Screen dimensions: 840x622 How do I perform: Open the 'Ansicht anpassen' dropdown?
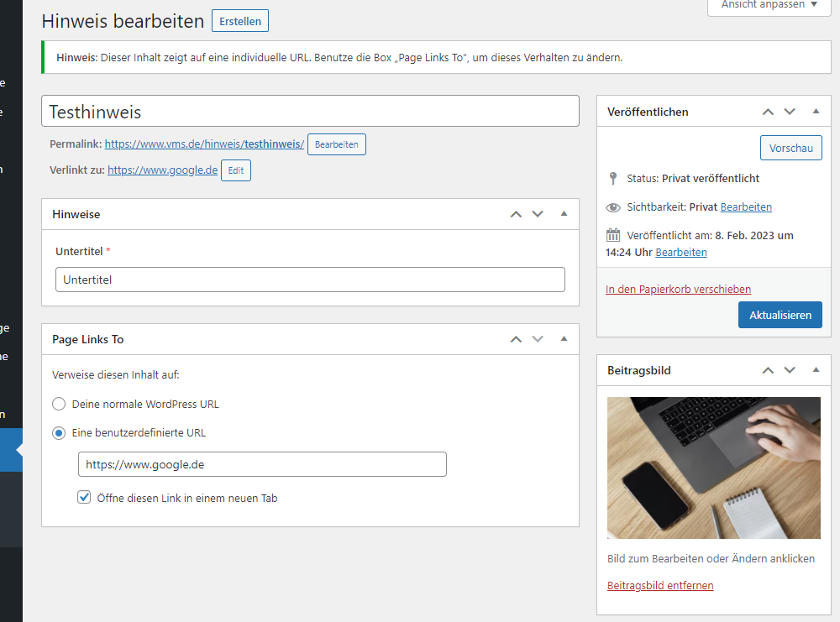(x=769, y=5)
